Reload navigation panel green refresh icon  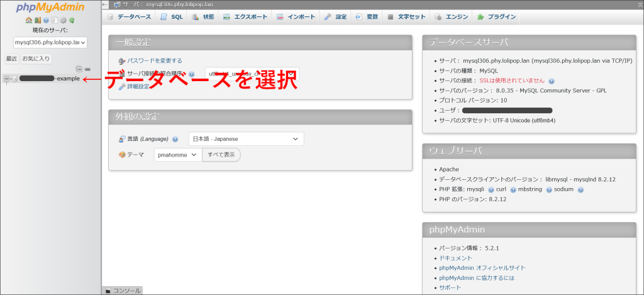[x=72, y=20]
